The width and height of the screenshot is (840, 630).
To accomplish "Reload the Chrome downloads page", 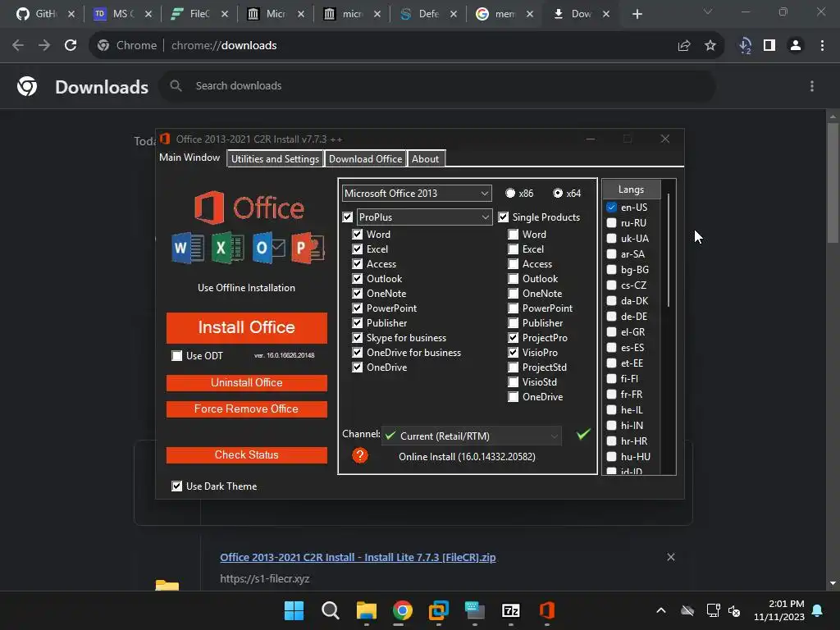I will coord(71,46).
